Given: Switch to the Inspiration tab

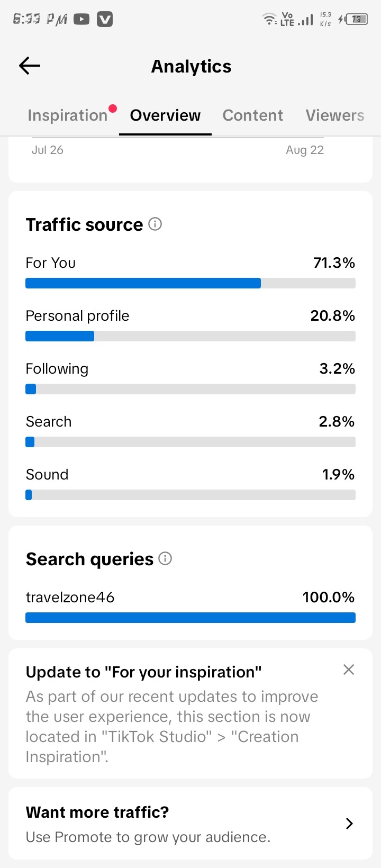Looking at the screenshot, I should click(68, 115).
